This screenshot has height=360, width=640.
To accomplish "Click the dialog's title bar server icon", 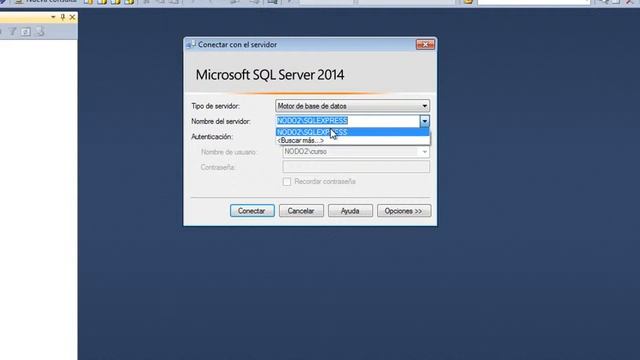I will click(x=191, y=44).
